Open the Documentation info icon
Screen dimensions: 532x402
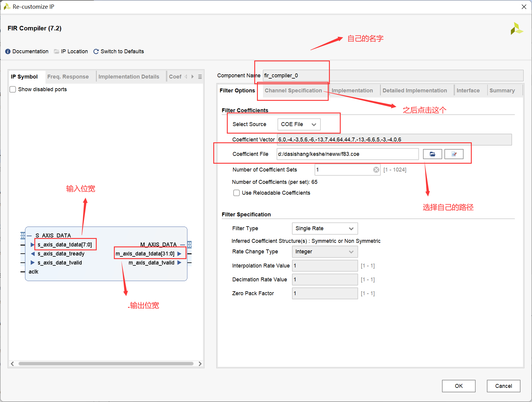[x=8, y=51]
